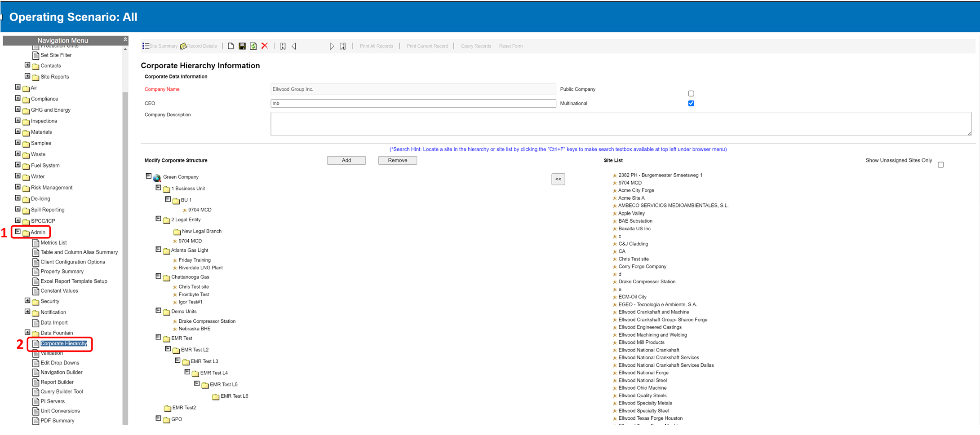Click the new record icon
Screen dimensions: 980x435
[x=231, y=46]
